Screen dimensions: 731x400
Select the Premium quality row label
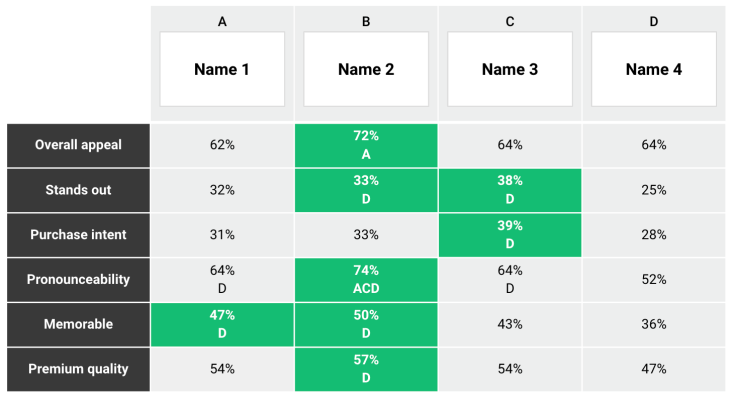pos(78,369)
